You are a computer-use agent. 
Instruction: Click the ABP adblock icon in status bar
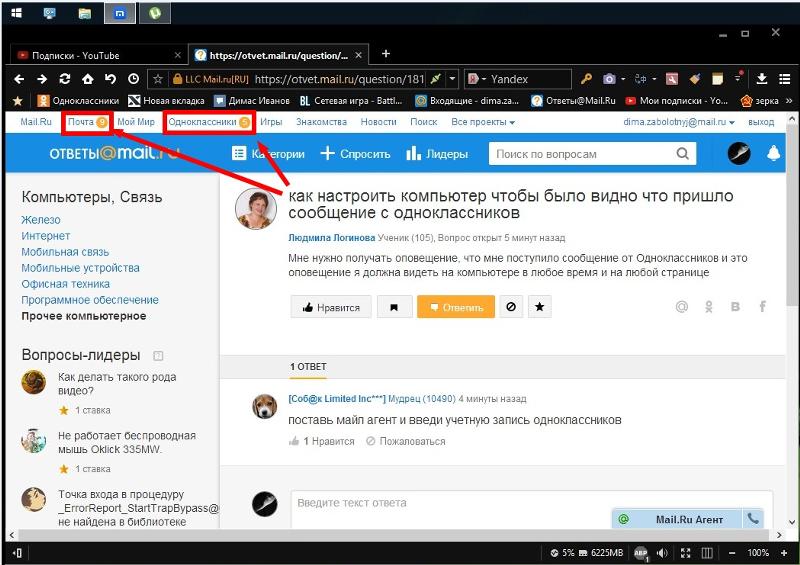641,553
